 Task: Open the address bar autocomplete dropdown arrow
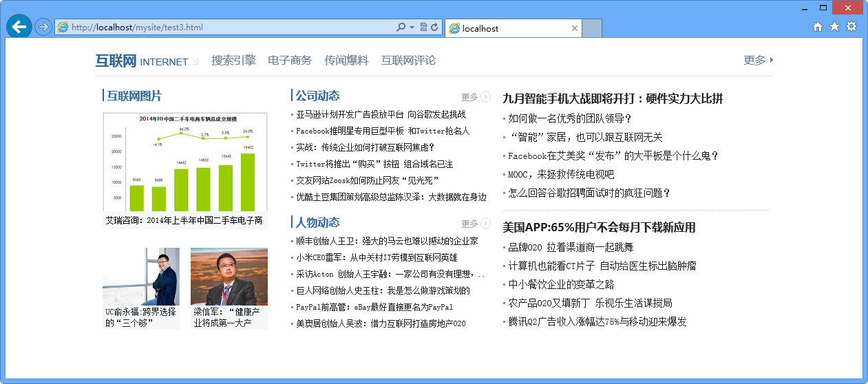pos(412,28)
